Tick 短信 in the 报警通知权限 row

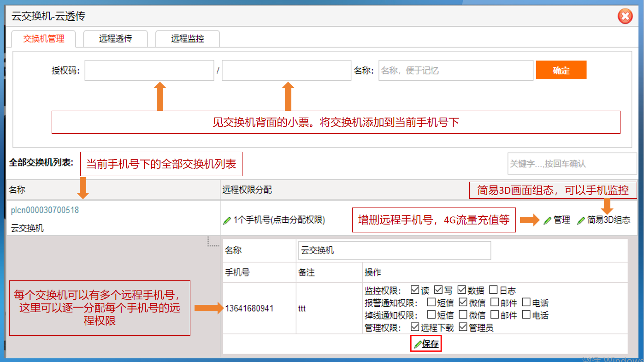tap(431, 303)
